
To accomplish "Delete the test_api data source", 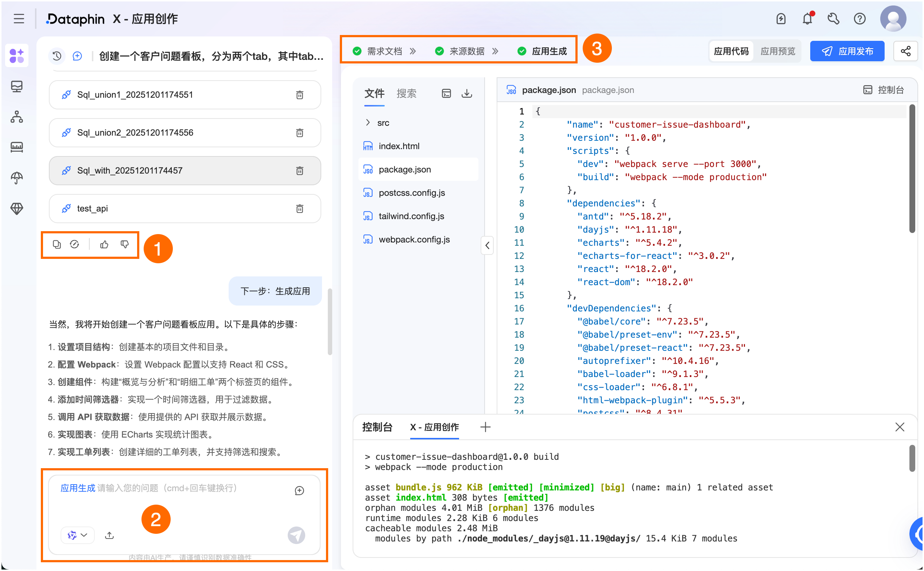I will (300, 209).
